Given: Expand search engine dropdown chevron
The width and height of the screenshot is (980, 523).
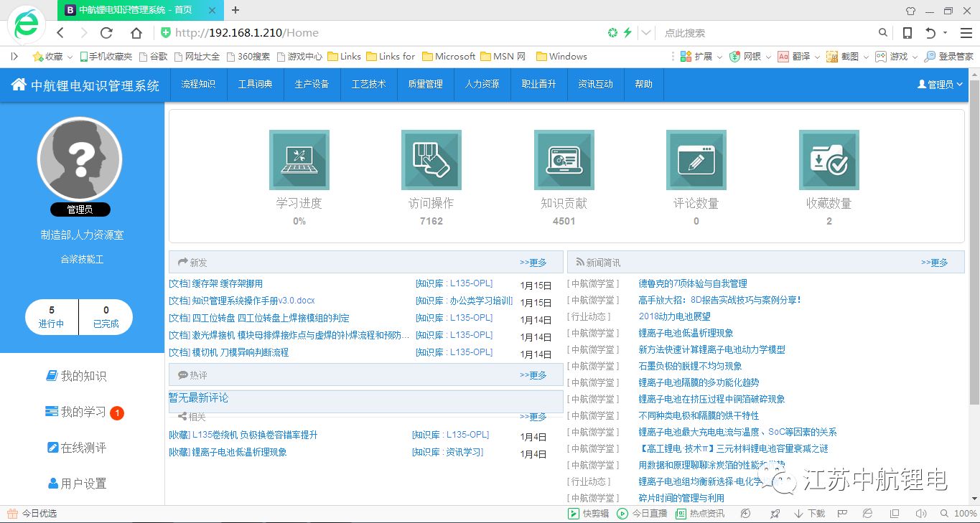Looking at the screenshot, I should (x=646, y=33).
